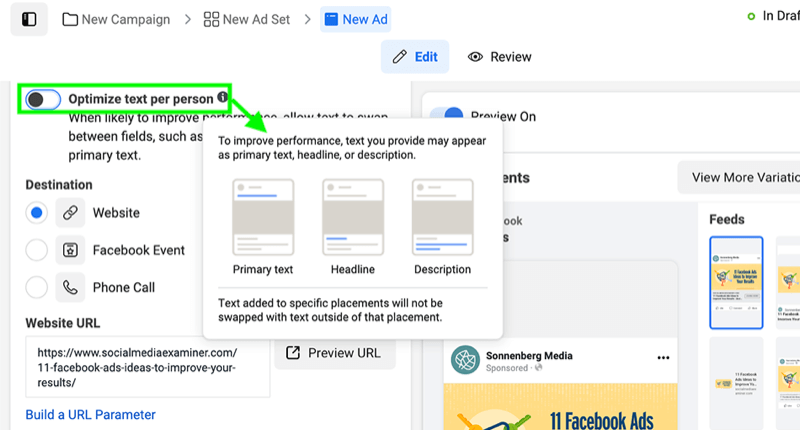800x430 pixels.
Task: Click the Facebook Event calendar icon
Action: click(70, 250)
